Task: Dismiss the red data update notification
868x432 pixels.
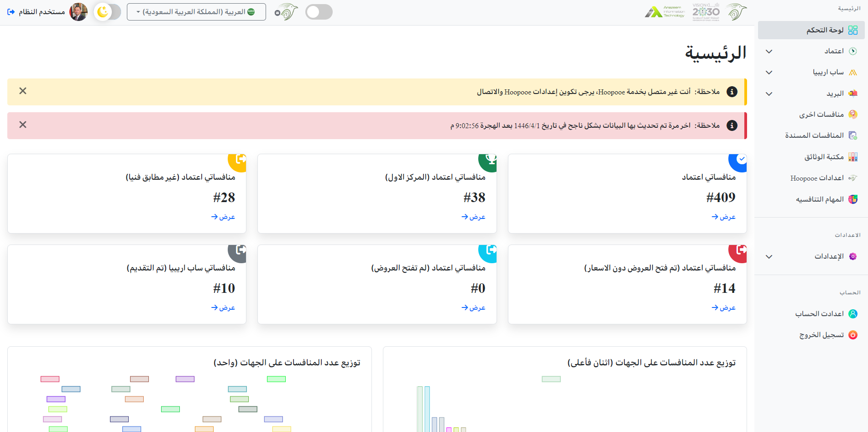Action: click(22, 125)
